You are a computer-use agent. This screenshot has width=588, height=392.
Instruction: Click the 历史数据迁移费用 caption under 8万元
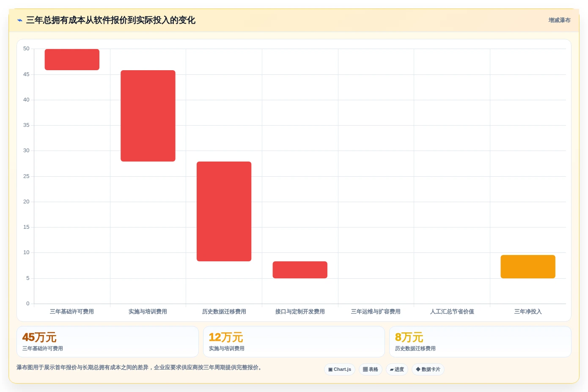415,348
